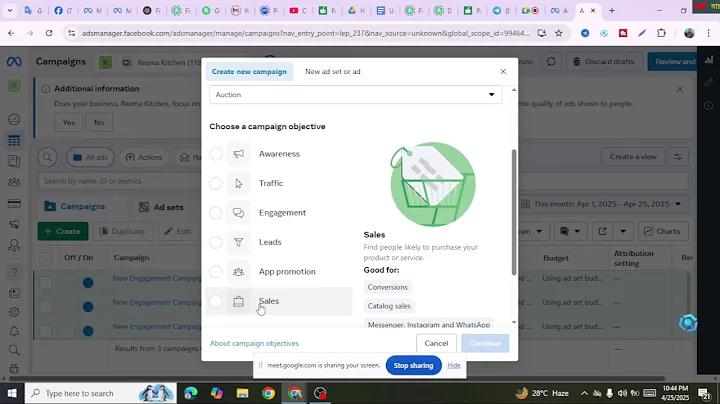This screenshot has width=720, height=404.
Task: Click the Traffic cursor icon
Action: (x=238, y=184)
